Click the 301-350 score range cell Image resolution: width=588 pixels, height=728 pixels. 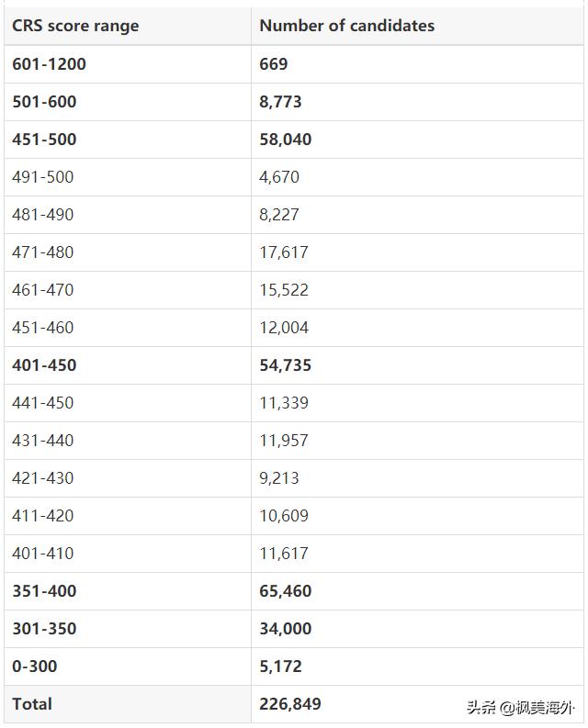tap(44, 629)
